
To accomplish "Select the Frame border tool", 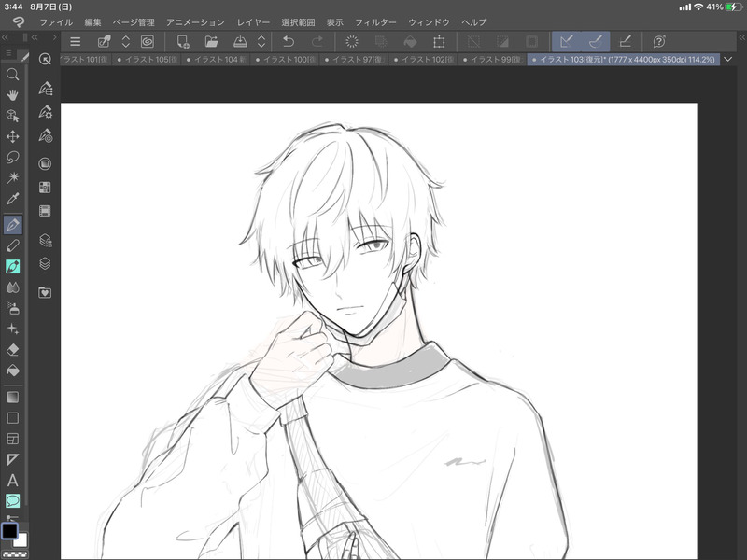I will pyautogui.click(x=13, y=439).
